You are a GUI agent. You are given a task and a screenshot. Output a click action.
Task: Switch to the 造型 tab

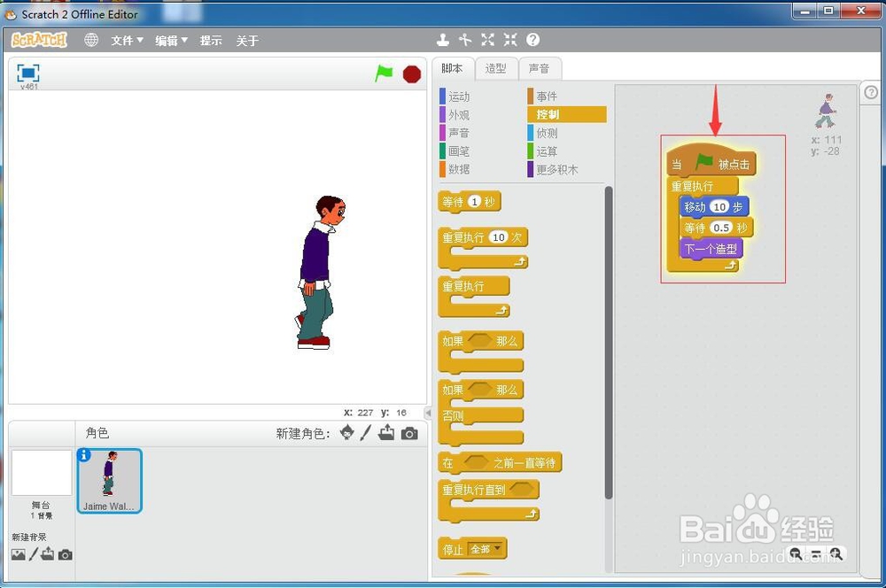[496, 68]
